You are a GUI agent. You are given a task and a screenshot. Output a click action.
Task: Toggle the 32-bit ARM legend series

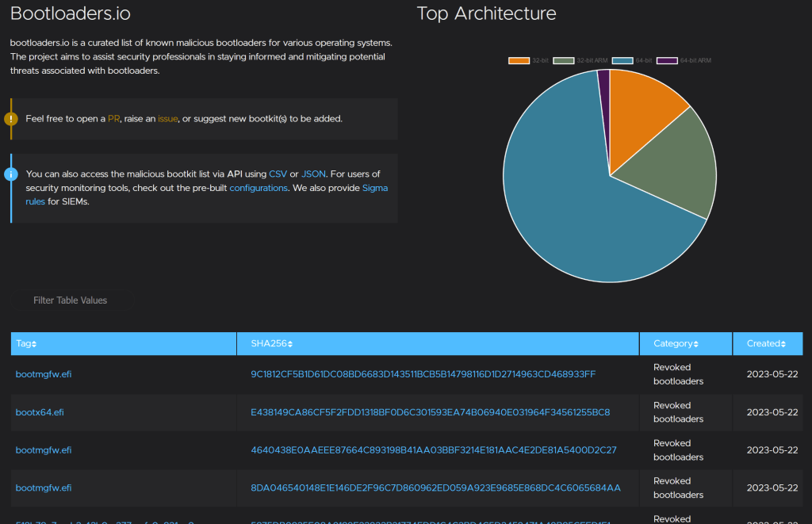pyautogui.click(x=580, y=61)
